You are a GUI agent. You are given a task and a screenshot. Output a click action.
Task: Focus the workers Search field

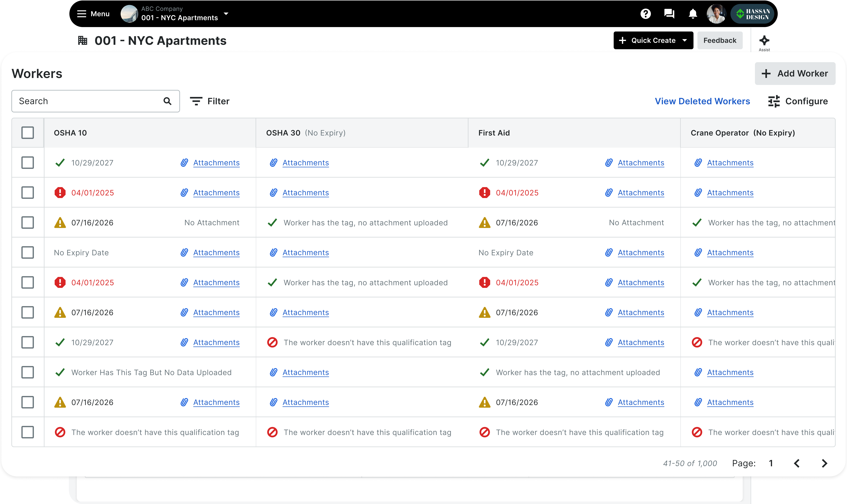pyautogui.click(x=96, y=101)
